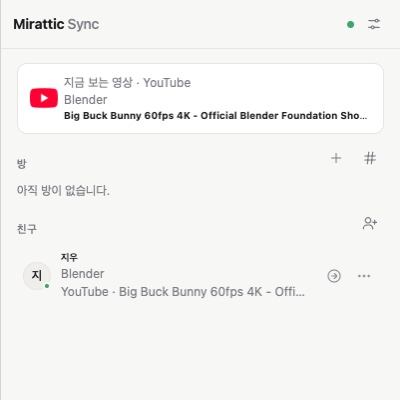Select the friend name 지우

[69, 257]
